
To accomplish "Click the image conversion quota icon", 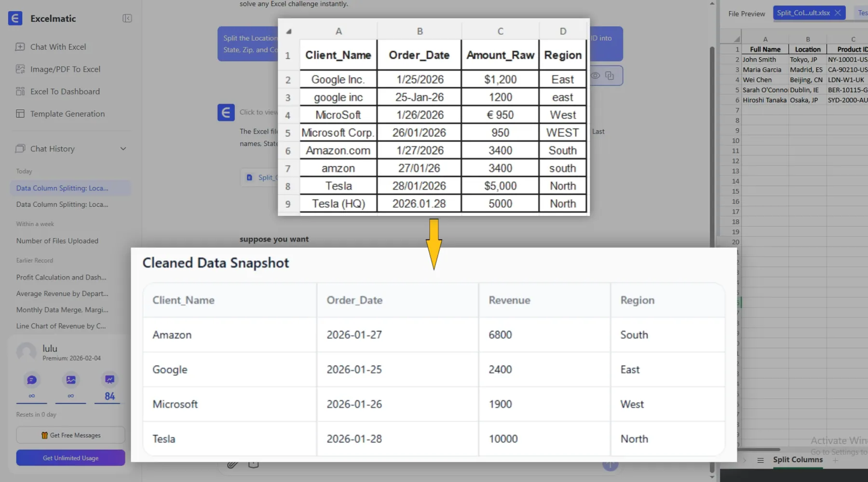I will click(x=71, y=380).
